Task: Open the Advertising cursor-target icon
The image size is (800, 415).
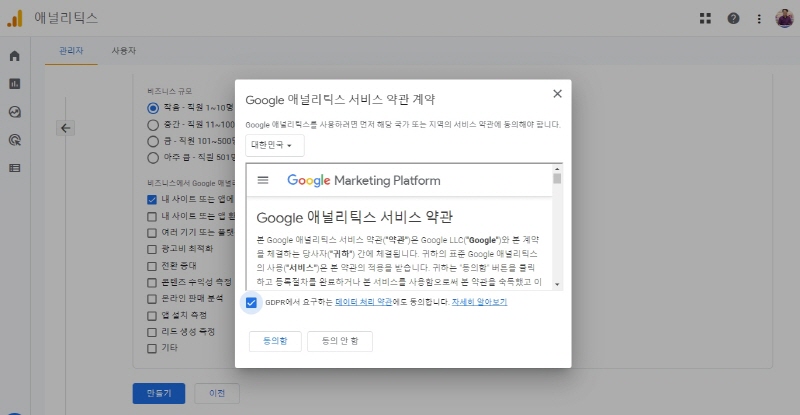Action: pos(14,140)
